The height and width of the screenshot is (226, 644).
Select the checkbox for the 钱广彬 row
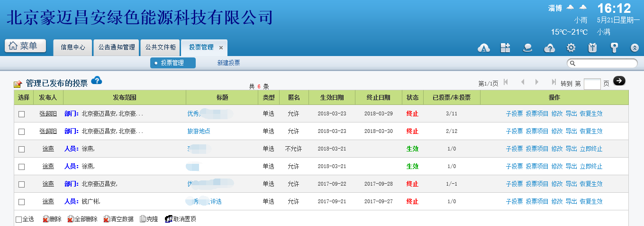[21, 202]
